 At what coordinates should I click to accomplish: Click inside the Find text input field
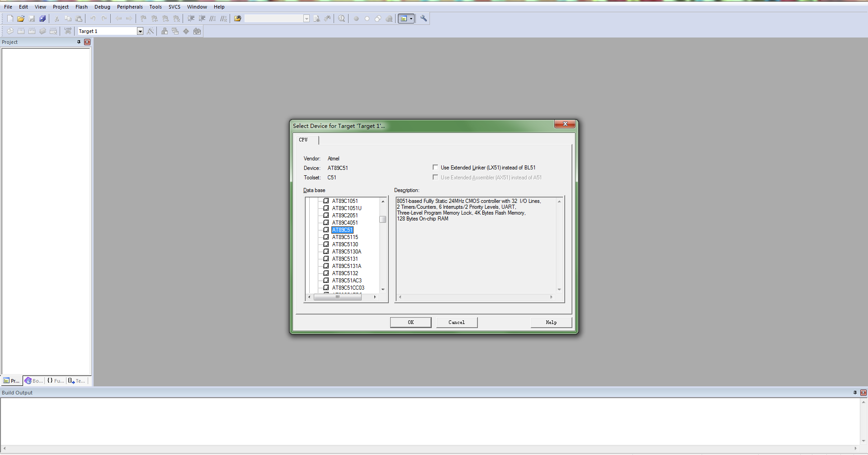274,19
